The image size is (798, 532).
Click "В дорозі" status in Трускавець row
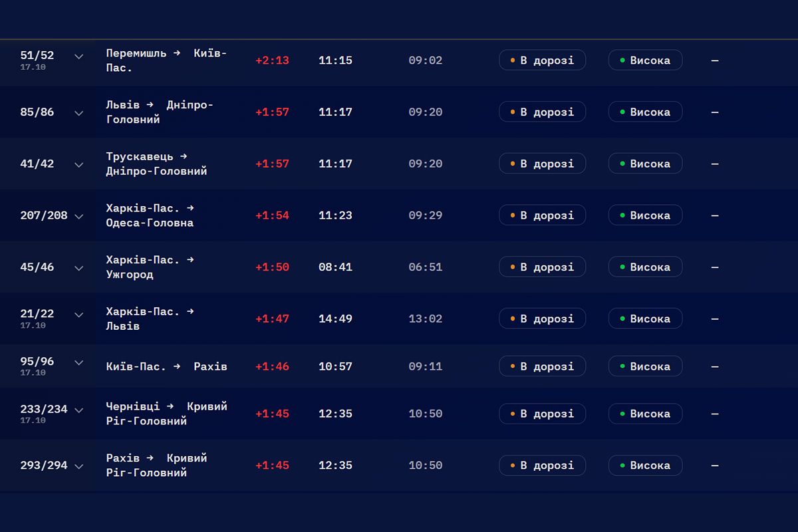click(x=542, y=164)
